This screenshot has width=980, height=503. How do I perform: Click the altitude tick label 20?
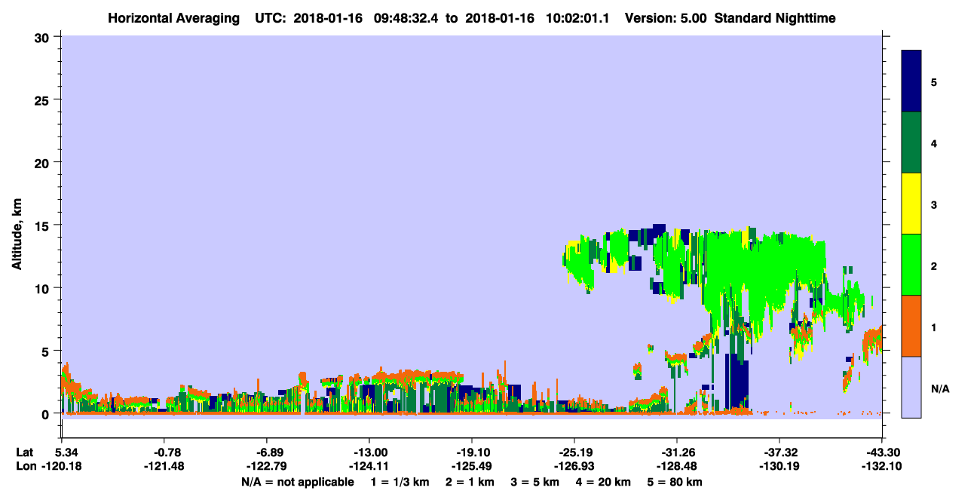(44, 162)
